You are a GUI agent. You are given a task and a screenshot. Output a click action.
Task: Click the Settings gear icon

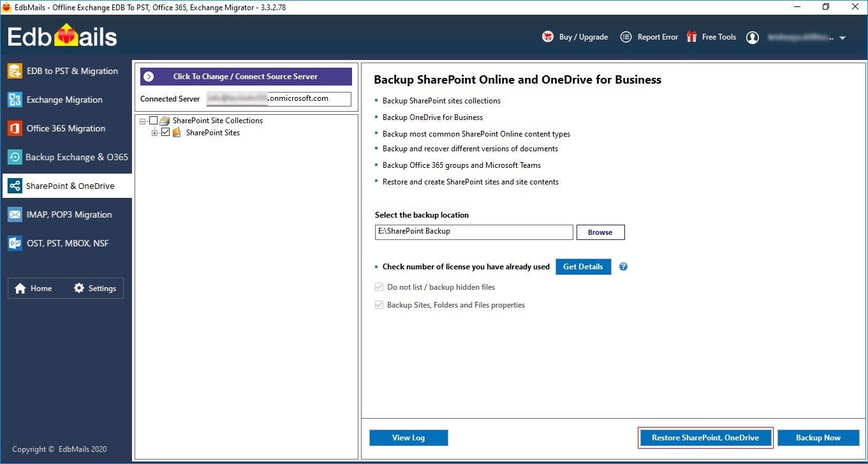pyautogui.click(x=79, y=288)
